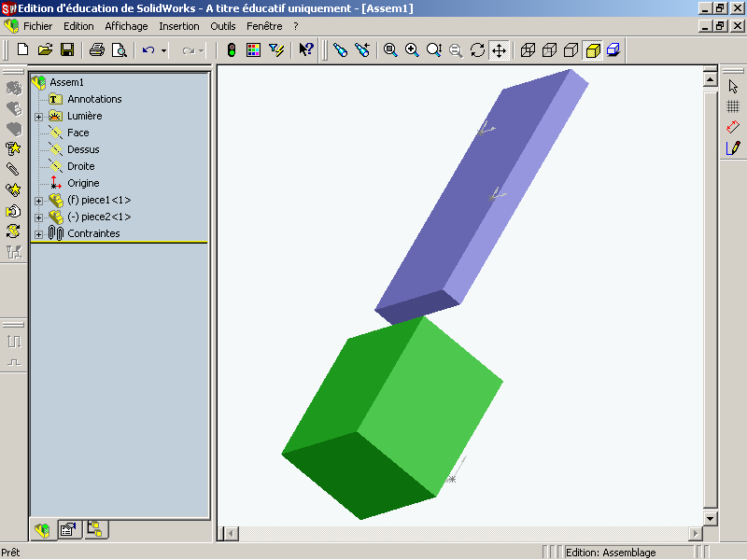Click the Edition: Assemblage status text
747x560 pixels.
[x=611, y=553]
